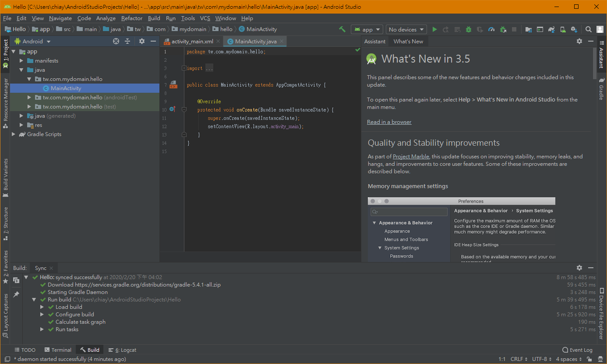Open the 'No devices' dropdown
This screenshot has width=607, height=364.
coord(406,29)
